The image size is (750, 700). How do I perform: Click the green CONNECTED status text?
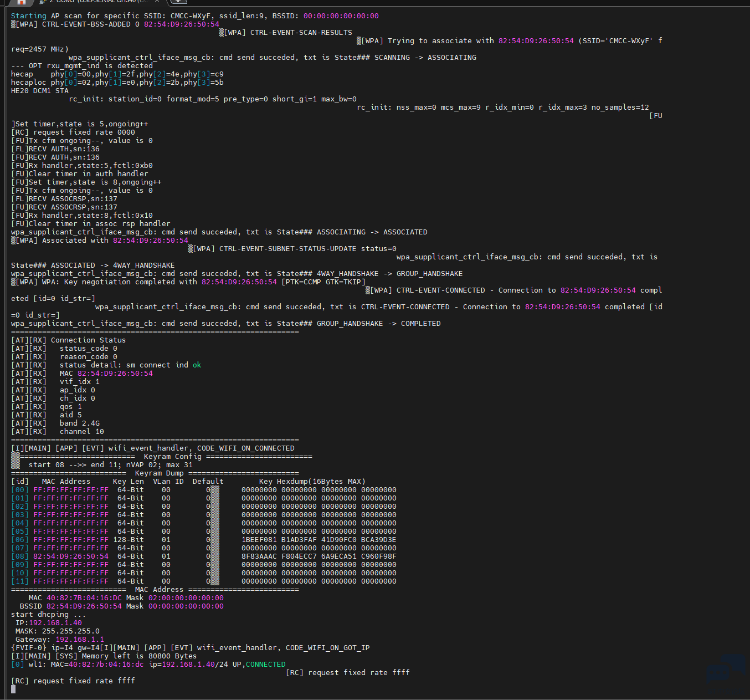[x=265, y=665]
